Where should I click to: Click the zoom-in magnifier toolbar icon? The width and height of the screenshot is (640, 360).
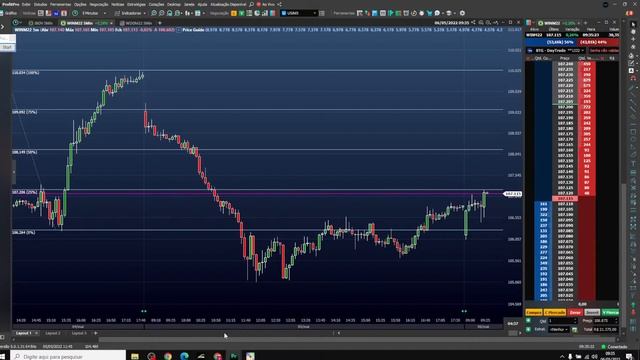[x=154, y=13]
